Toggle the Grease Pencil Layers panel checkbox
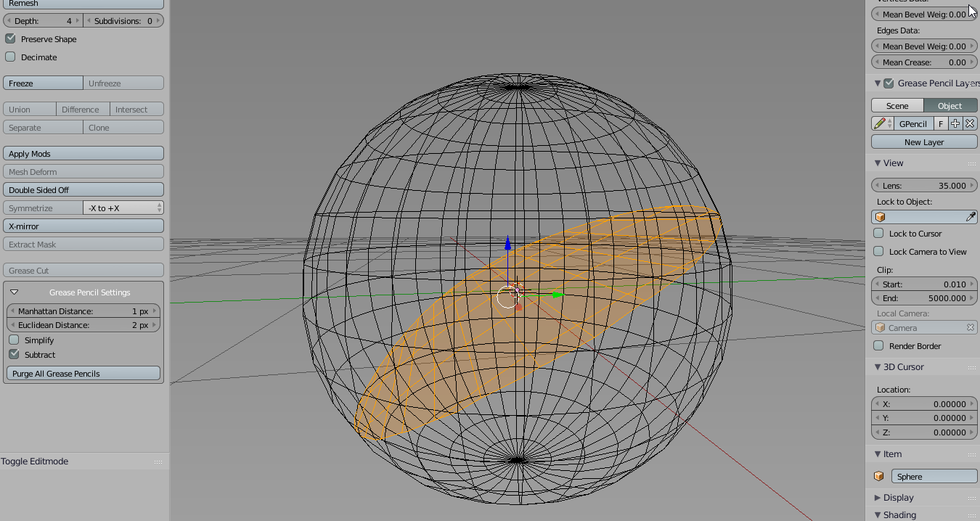This screenshot has height=521, width=980. 889,83
